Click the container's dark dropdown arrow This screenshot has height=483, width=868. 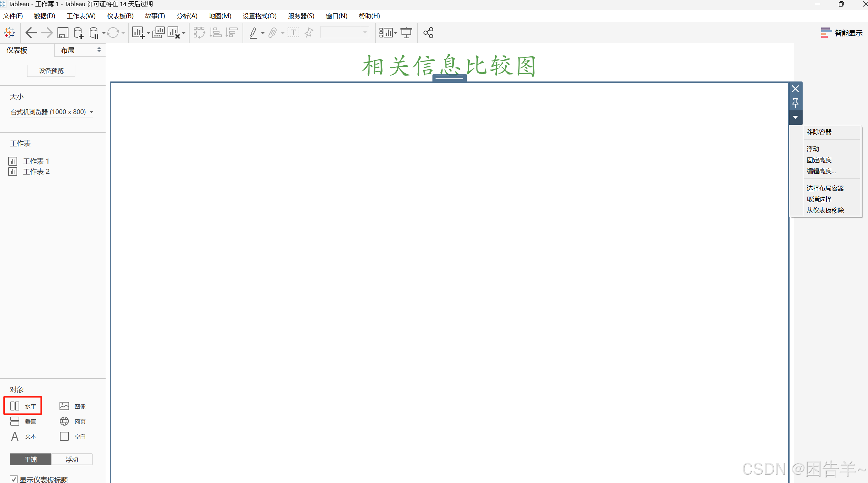[795, 117]
